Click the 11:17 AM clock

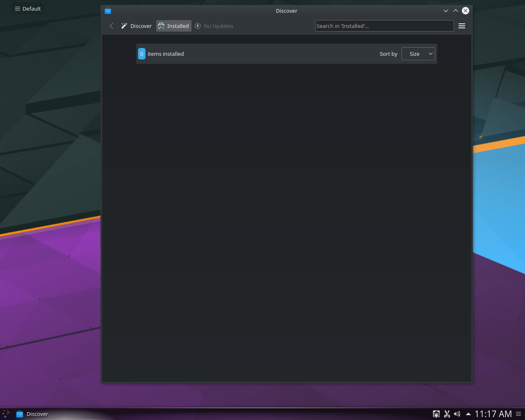[x=493, y=414]
